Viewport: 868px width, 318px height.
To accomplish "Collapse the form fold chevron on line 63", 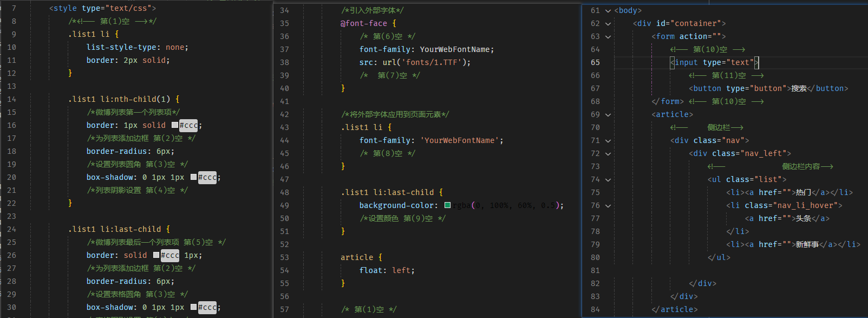I will [608, 36].
